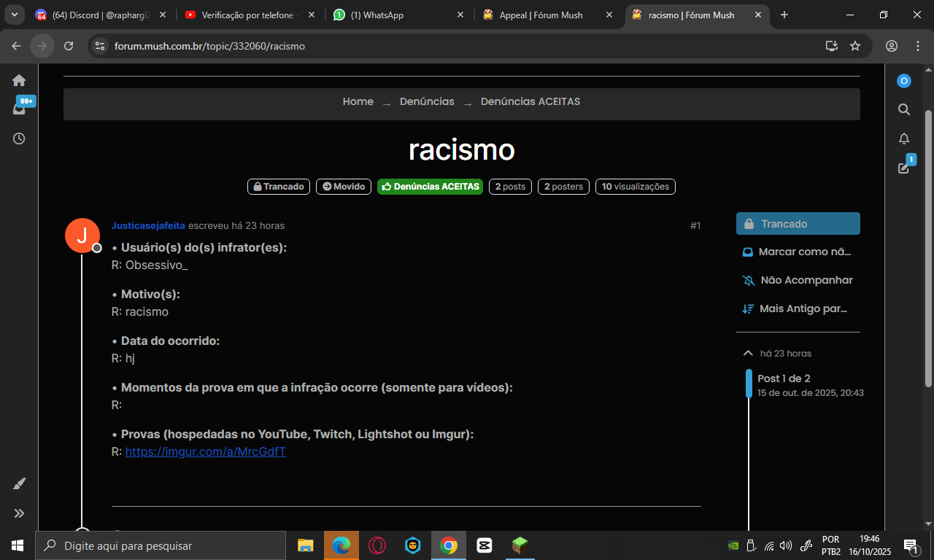Open the Chrome three-dot menu
Image resolution: width=934 pixels, height=560 pixels.
tap(918, 46)
